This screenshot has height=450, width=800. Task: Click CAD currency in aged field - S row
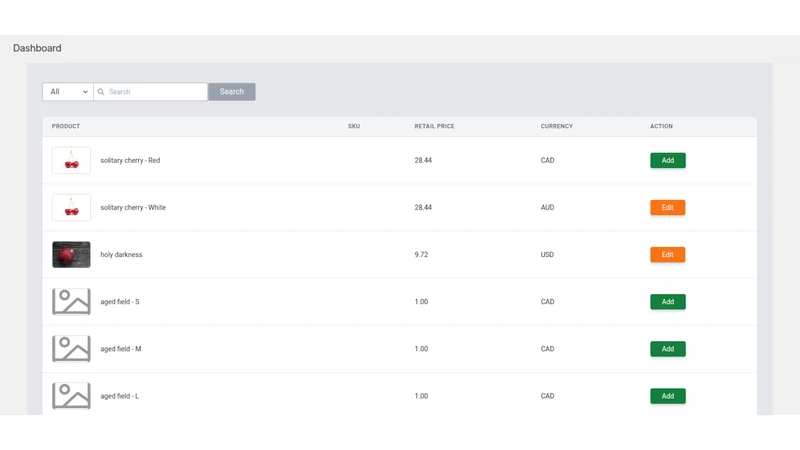click(x=547, y=302)
